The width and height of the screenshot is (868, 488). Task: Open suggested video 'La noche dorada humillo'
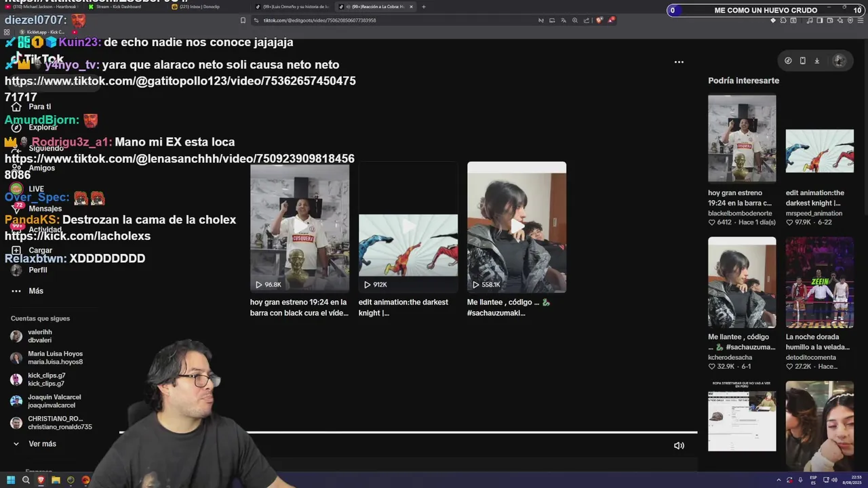coord(820,283)
